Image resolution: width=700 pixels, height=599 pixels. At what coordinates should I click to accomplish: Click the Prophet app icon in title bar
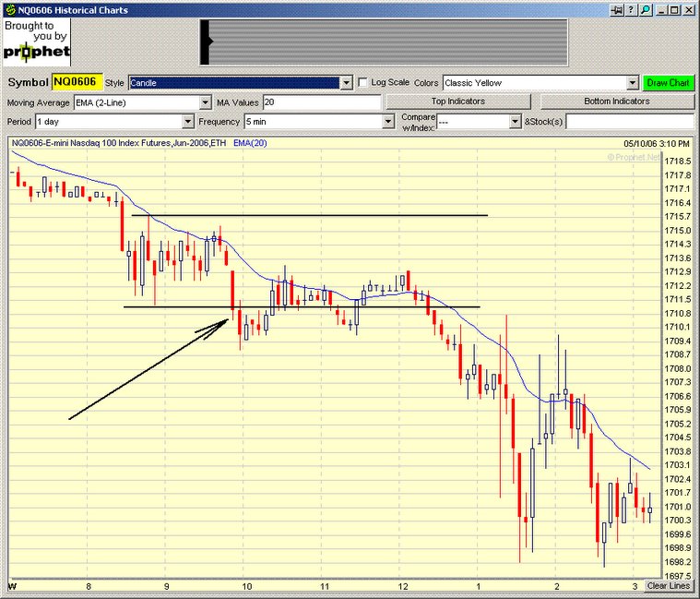coord(10,10)
